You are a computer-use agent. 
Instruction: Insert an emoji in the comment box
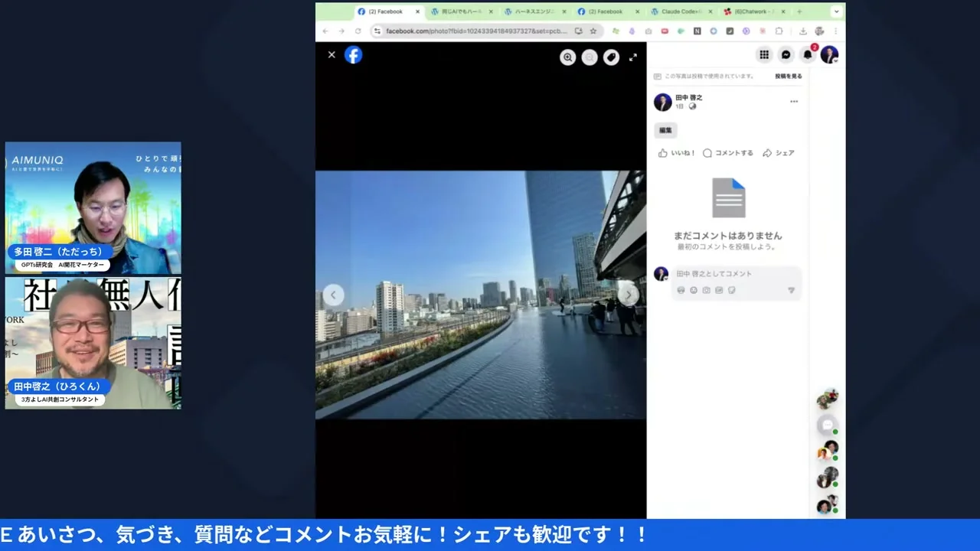693,290
